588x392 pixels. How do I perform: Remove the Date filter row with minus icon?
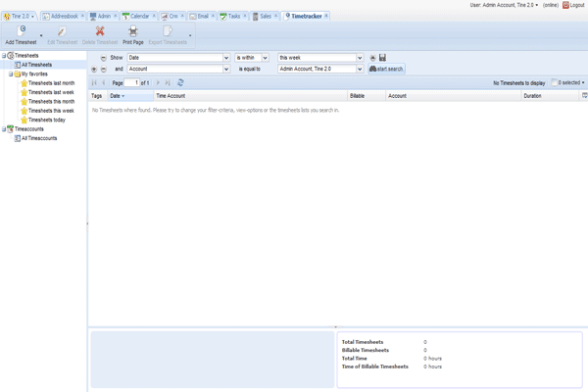(x=103, y=58)
